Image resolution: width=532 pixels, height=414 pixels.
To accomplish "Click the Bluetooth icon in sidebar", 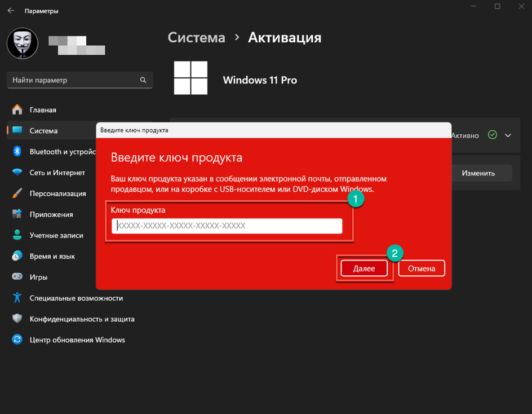I will click(17, 152).
